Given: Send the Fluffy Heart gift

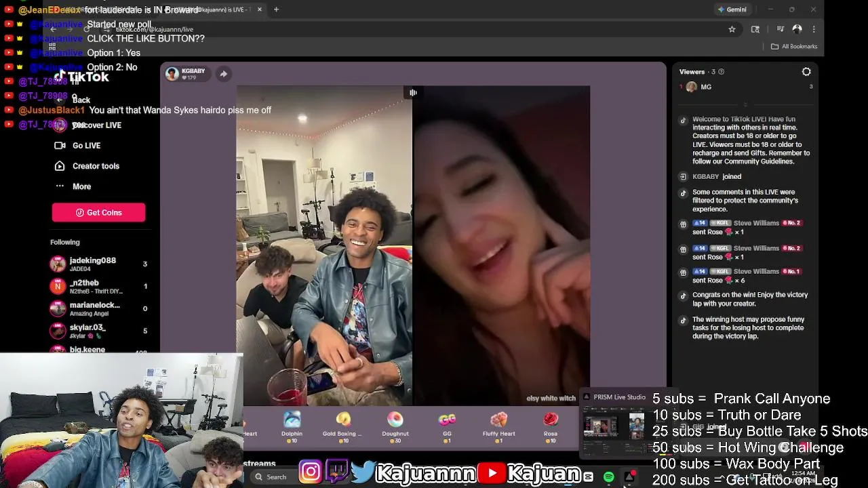Looking at the screenshot, I should 498,427.
